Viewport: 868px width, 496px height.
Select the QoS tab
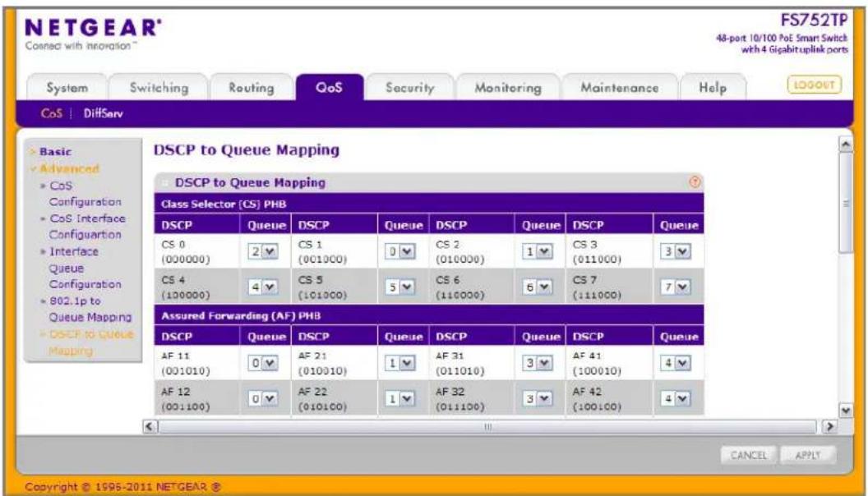click(330, 87)
